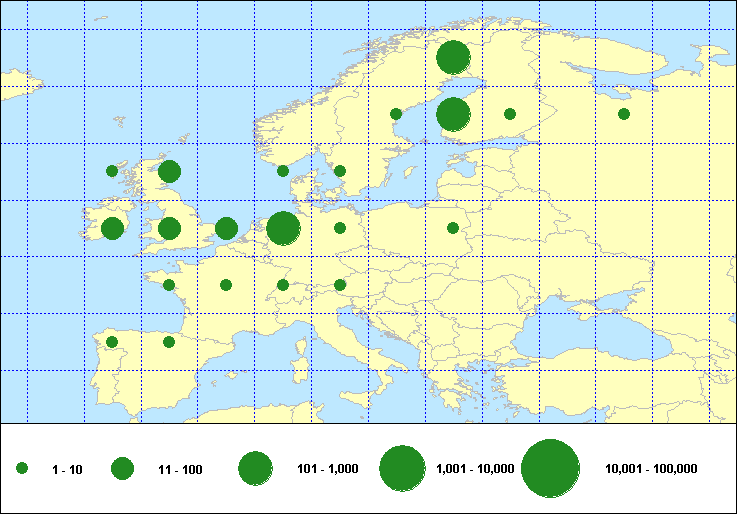Select the medium circle over Ireland
737x514 pixels.
(112, 228)
